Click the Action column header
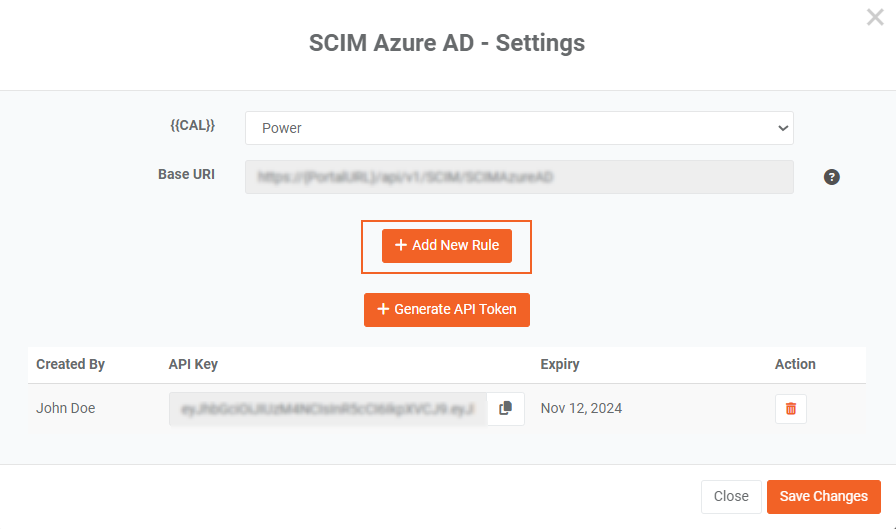The width and height of the screenshot is (896, 529). coord(795,364)
